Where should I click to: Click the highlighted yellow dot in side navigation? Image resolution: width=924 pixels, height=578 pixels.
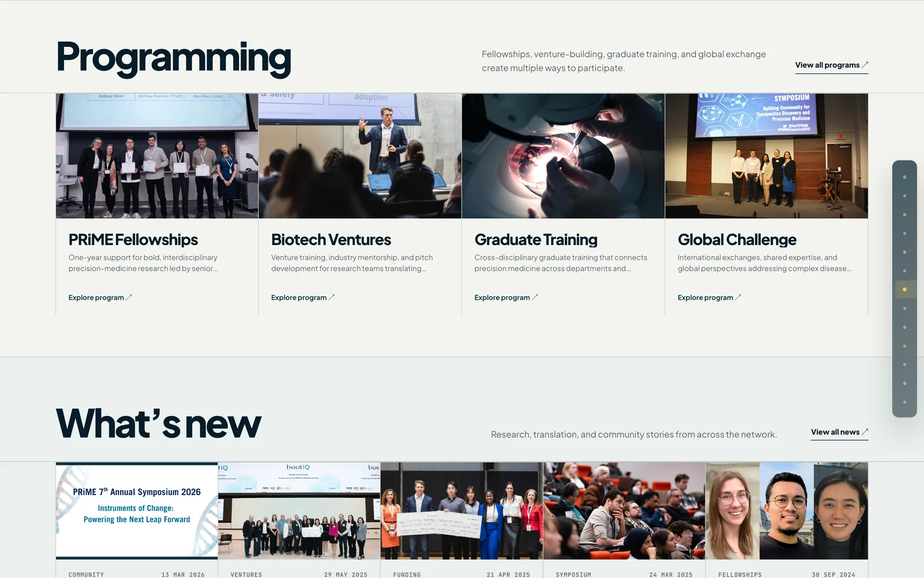click(904, 289)
